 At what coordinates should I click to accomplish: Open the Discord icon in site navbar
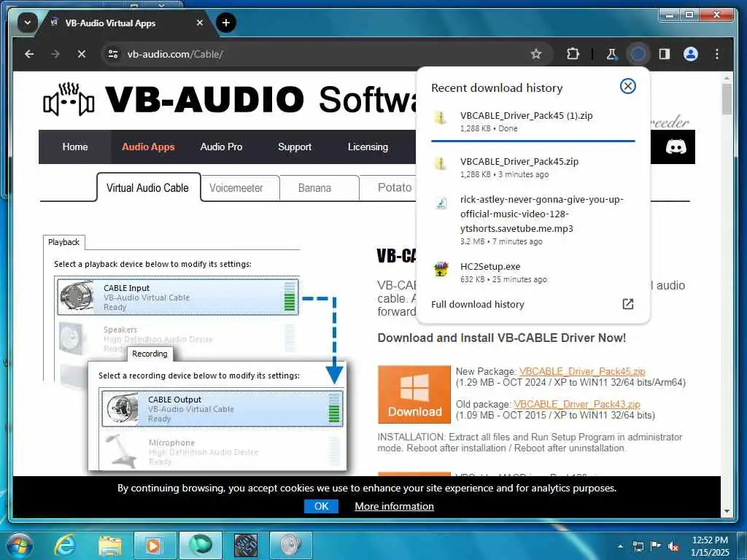point(676,147)
